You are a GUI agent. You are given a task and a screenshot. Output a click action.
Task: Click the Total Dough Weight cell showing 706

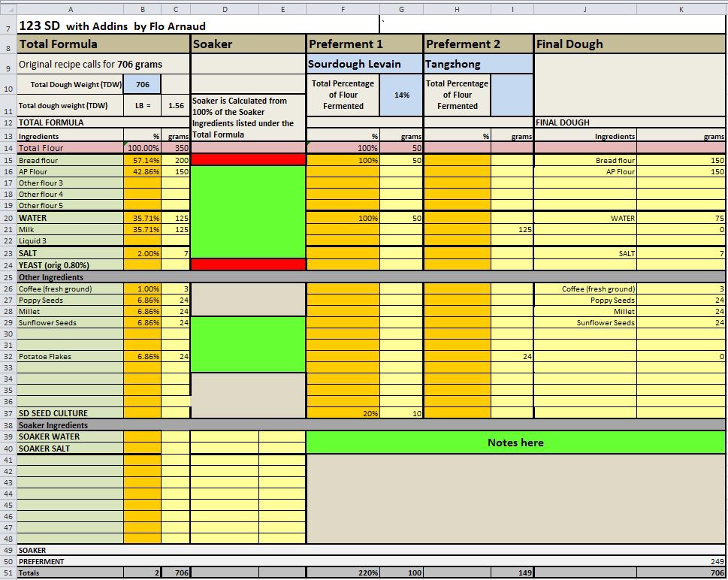click(142, 85)
